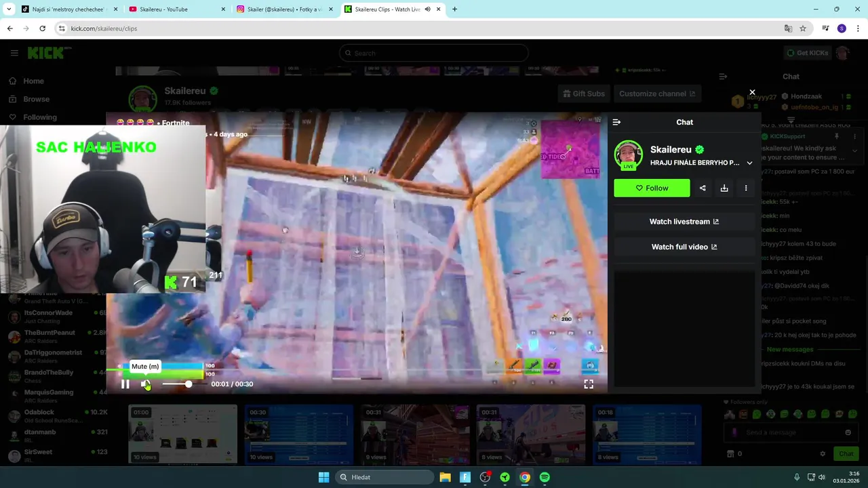Switch to the Skailereu - YouTube tab
Image resolution: width=868 pixels, height=488 pixels.
pyautogui.click(x=177, y=9)
